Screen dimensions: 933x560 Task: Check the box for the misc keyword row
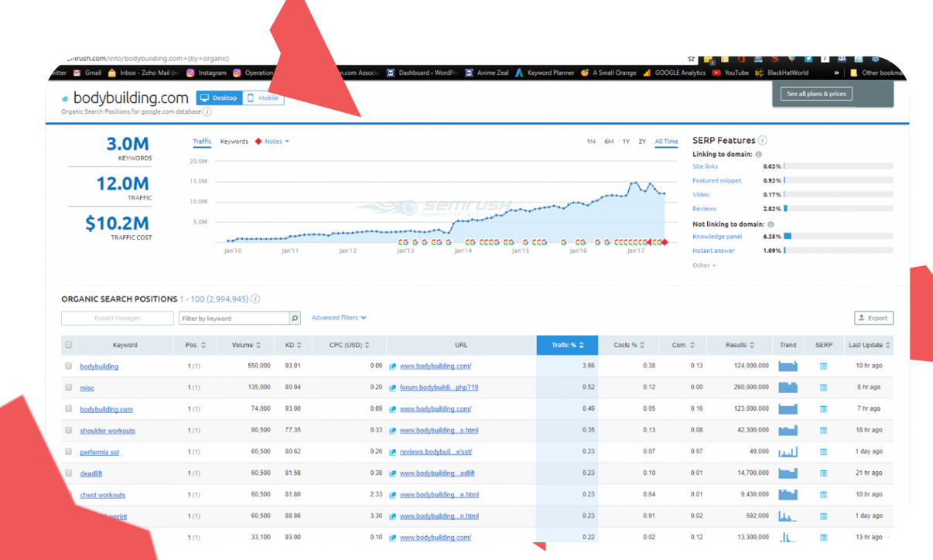(69, 388)
